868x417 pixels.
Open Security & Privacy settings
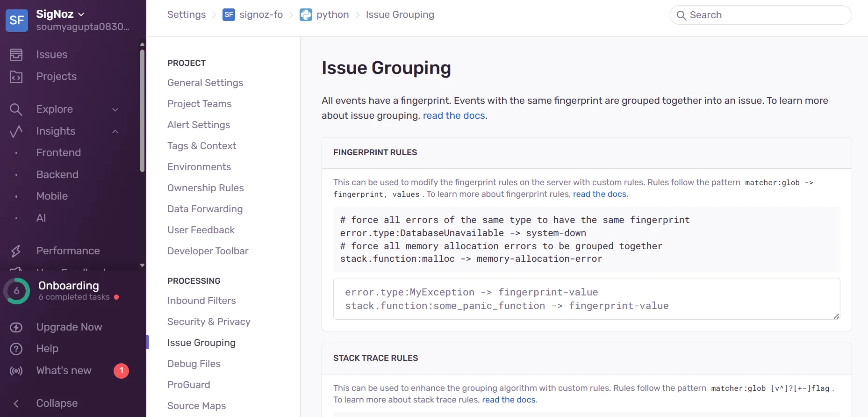(209, 322)
